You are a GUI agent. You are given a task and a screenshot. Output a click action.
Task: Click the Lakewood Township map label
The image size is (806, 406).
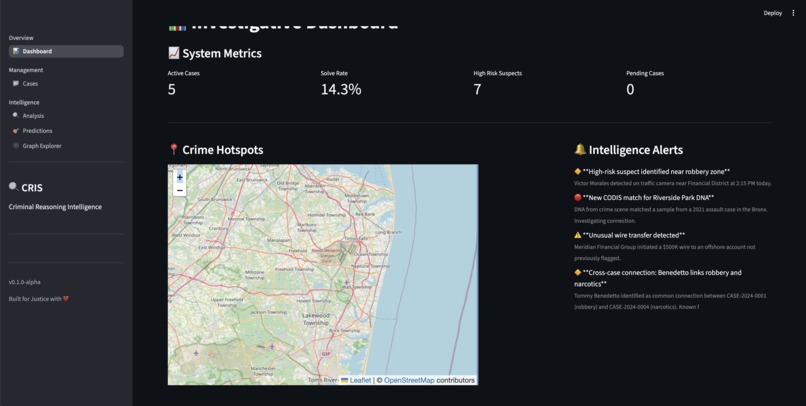(x=316, y=319)
